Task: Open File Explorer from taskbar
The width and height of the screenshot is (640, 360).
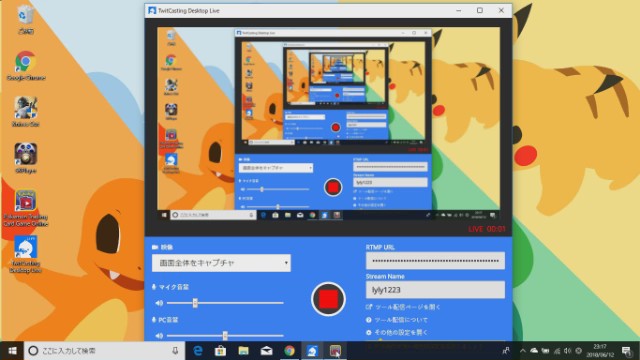Action: coord(243,351)
